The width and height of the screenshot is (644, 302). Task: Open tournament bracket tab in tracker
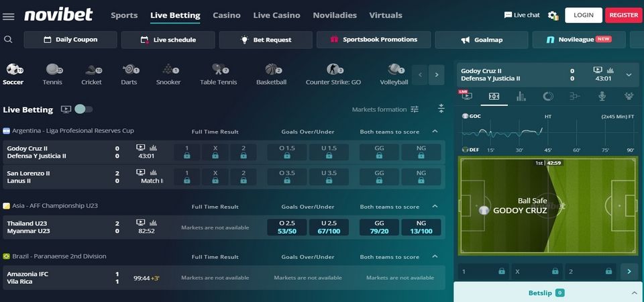[575, 96]
